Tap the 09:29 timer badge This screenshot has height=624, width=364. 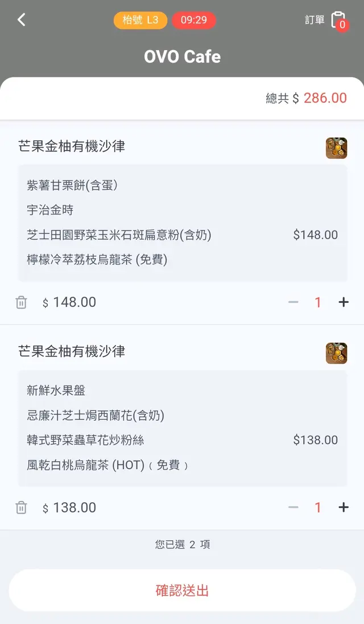[x=194, y=20]
